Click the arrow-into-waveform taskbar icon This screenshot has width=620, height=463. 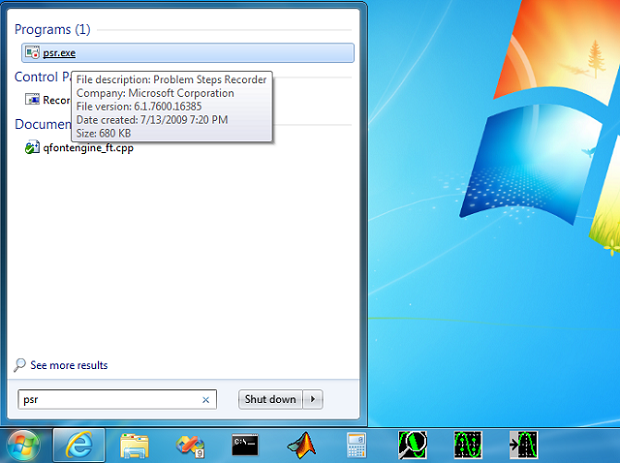click(523, 445)
